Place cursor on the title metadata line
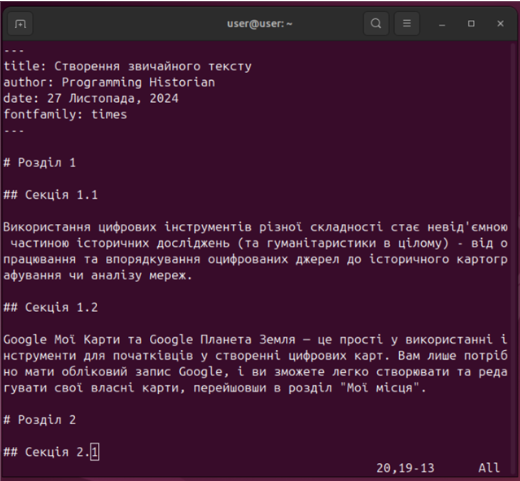Screen dimensions: 520x481 127,66
